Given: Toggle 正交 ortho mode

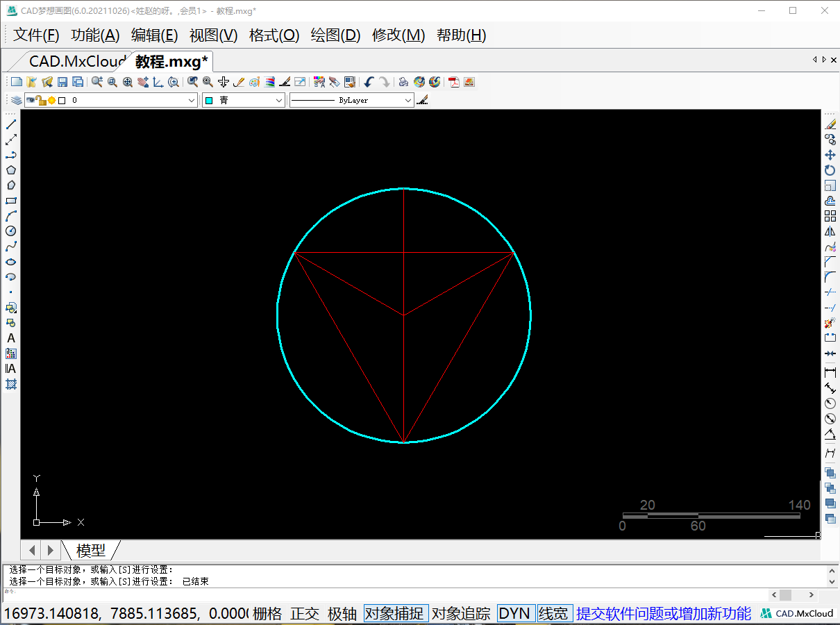Looking at the screenshot, I should tap(305, 614).
